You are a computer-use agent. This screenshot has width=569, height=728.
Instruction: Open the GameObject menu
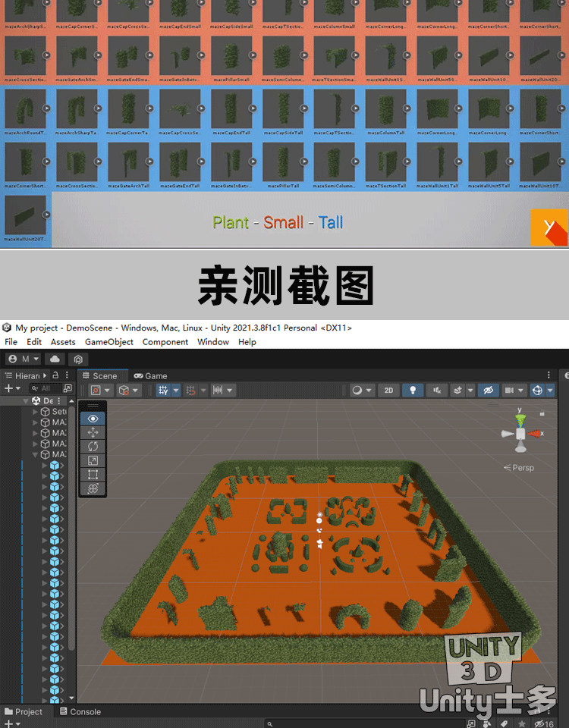108,342
